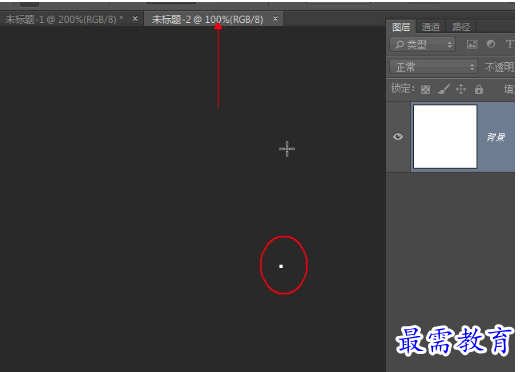Viewport: 520px width, 372px height.
Task: Filter layers by pixel image icon
Action: pyautogui.click(x=472, y=44)
